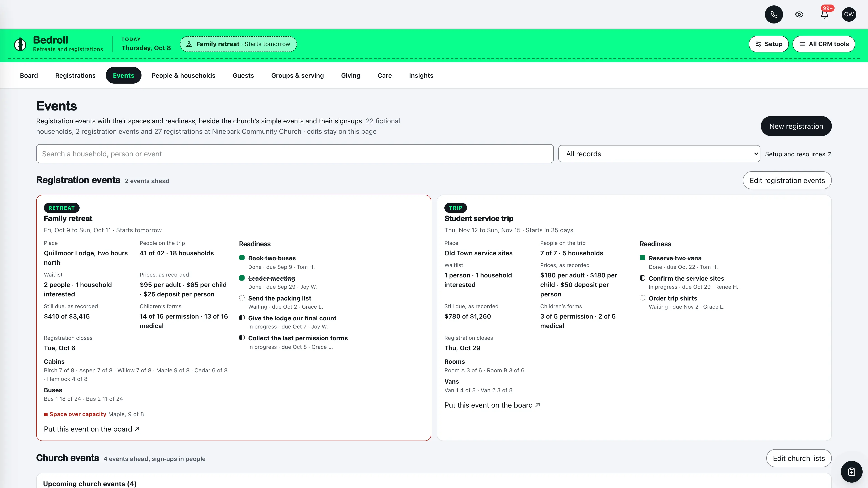Click the RETREAT badge on Family retreat card
Screen dimensions: 868x488
[x=62, y=208]
